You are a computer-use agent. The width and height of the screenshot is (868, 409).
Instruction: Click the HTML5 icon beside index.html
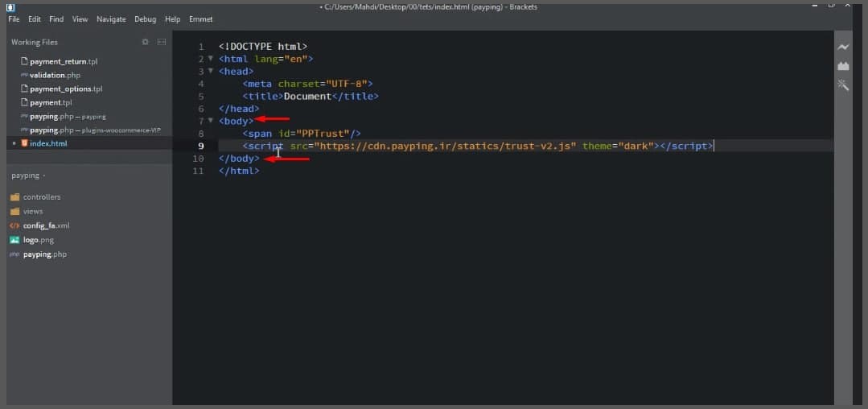pyautogui.click(x=24, y=143)
